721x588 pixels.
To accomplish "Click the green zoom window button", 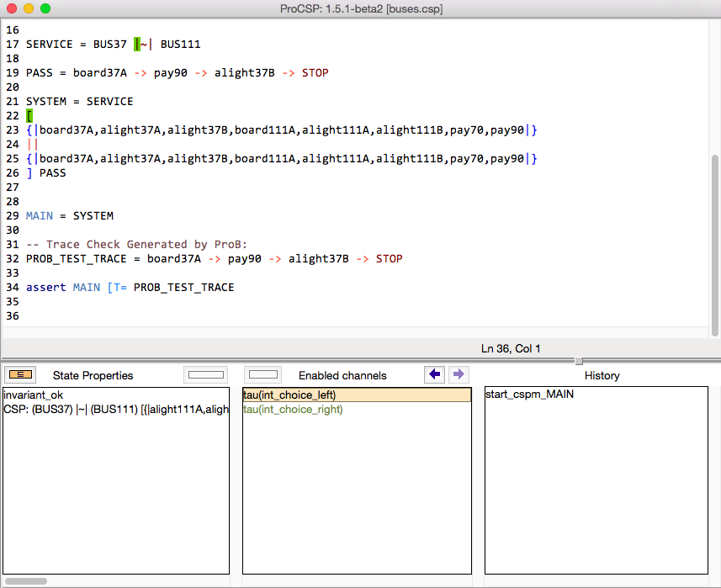I will coord(45,8).
